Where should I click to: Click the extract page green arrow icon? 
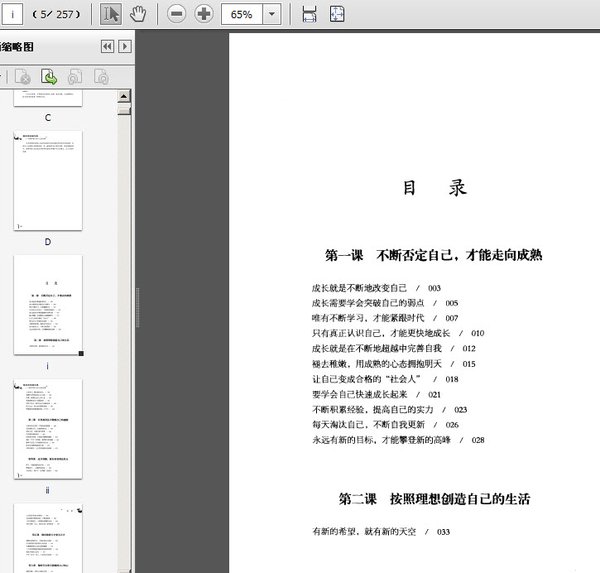coord(49,77)
